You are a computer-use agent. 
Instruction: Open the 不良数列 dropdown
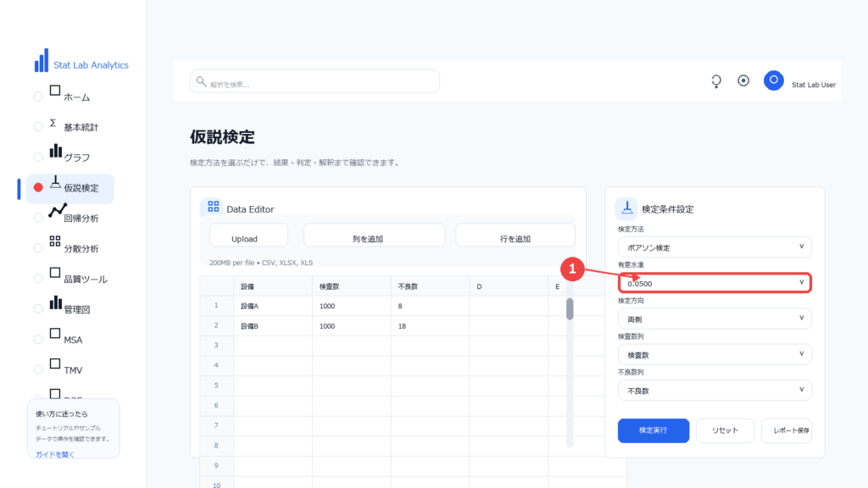pos(715,390)
